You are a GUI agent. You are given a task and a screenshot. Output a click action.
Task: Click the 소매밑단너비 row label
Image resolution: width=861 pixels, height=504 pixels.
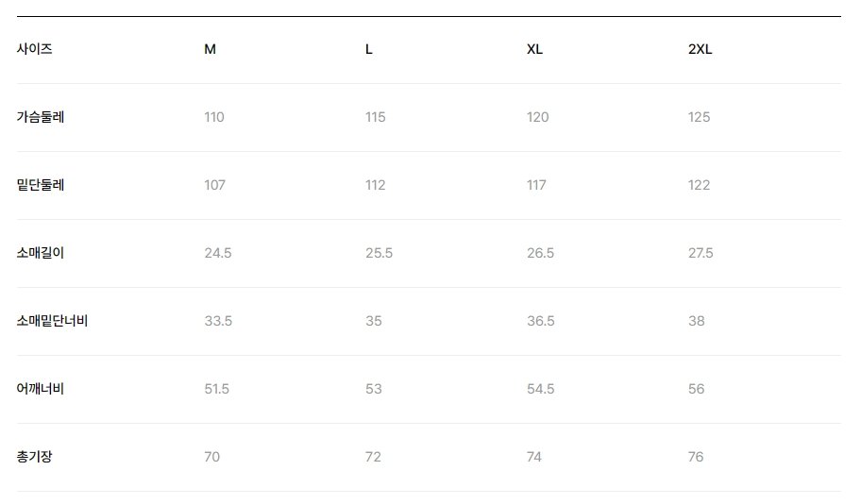point(52,321)
